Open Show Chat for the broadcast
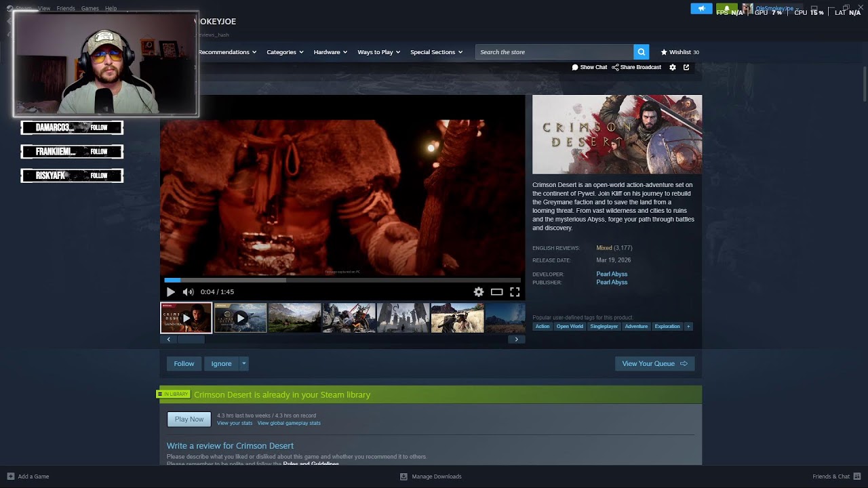 point(589,67)
